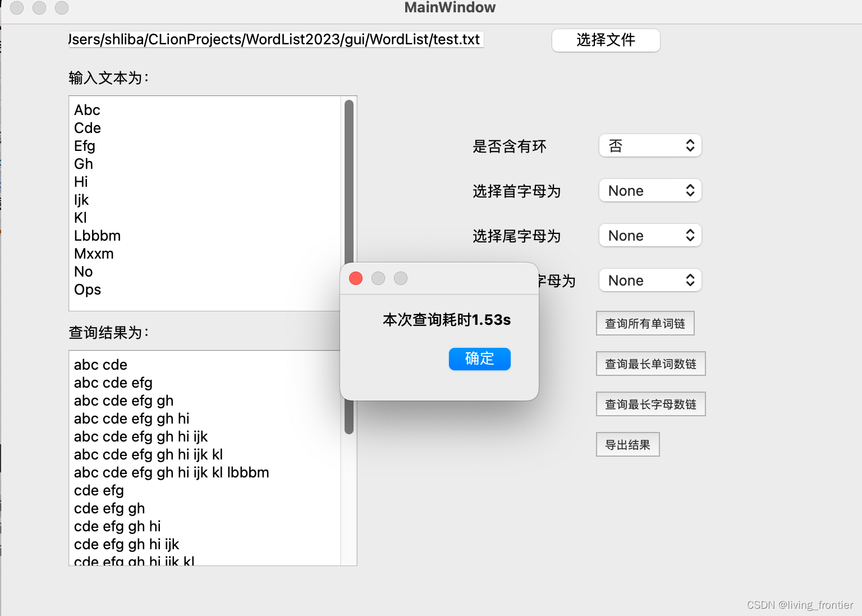Click the file path input field

276,40
